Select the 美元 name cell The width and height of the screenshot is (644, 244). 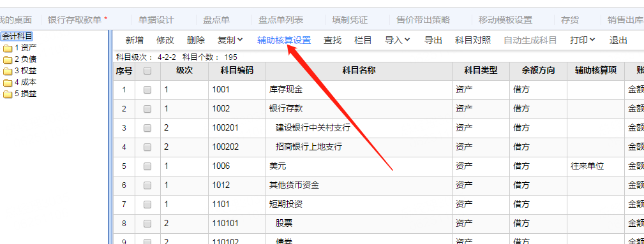tap(359, 166)
